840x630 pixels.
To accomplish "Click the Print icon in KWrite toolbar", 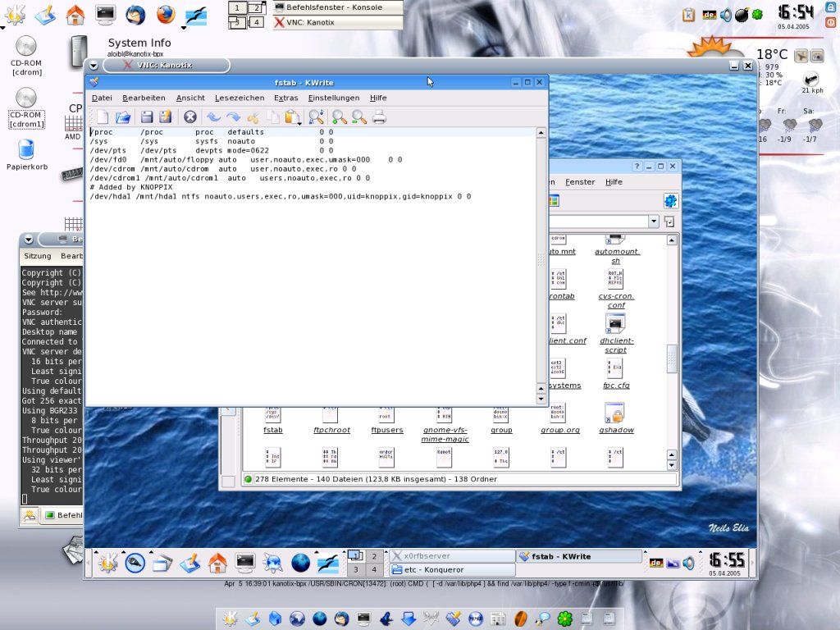I will (379, 117).
